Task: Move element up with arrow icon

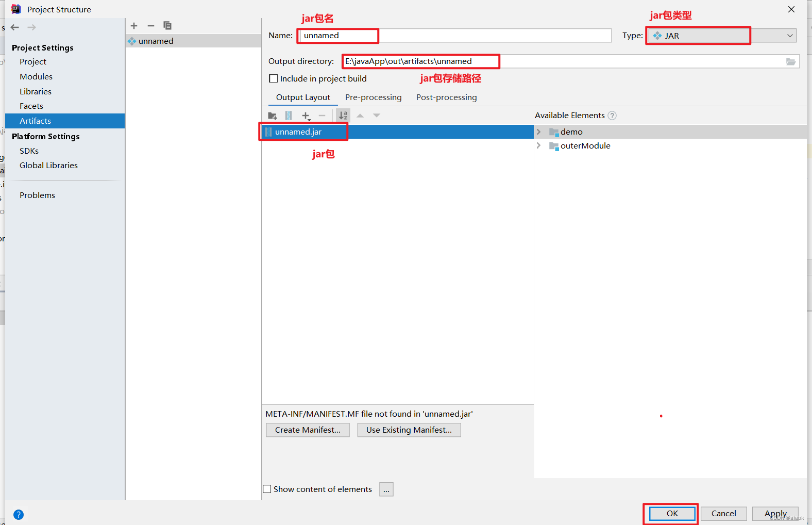Action: 360,116
